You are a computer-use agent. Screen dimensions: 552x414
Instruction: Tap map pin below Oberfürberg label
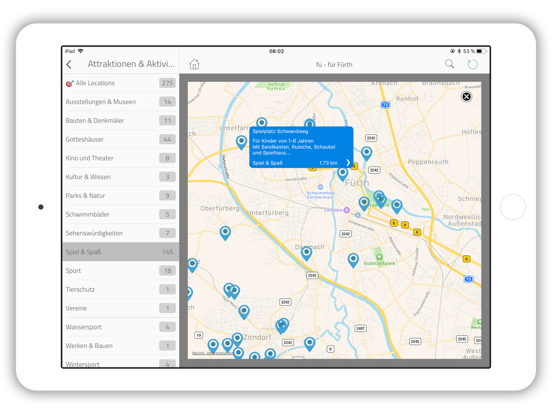pos(225,233)
